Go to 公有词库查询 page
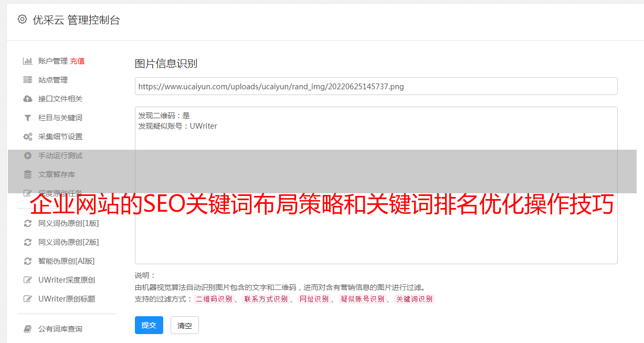 pos(60,329)
